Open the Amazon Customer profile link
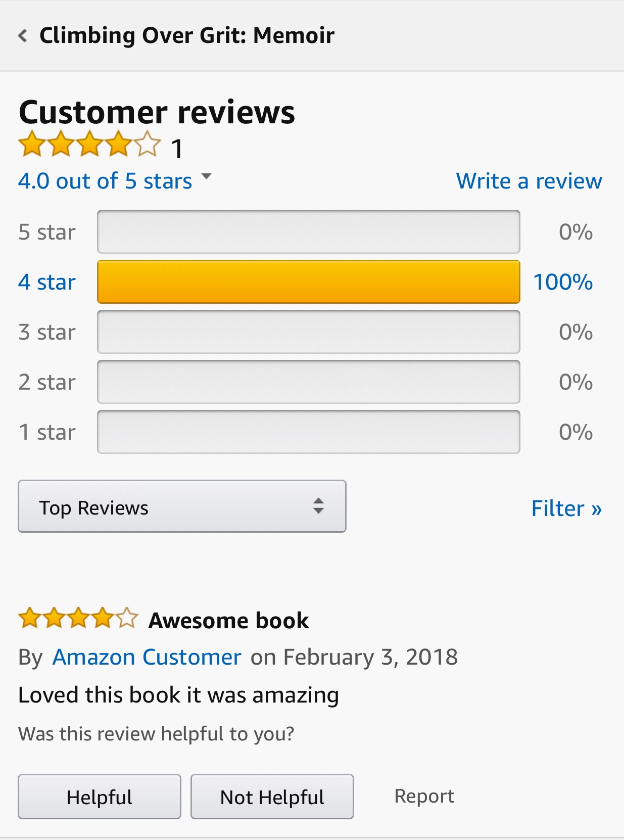This screenshot has width=624, height=840. 147,657
